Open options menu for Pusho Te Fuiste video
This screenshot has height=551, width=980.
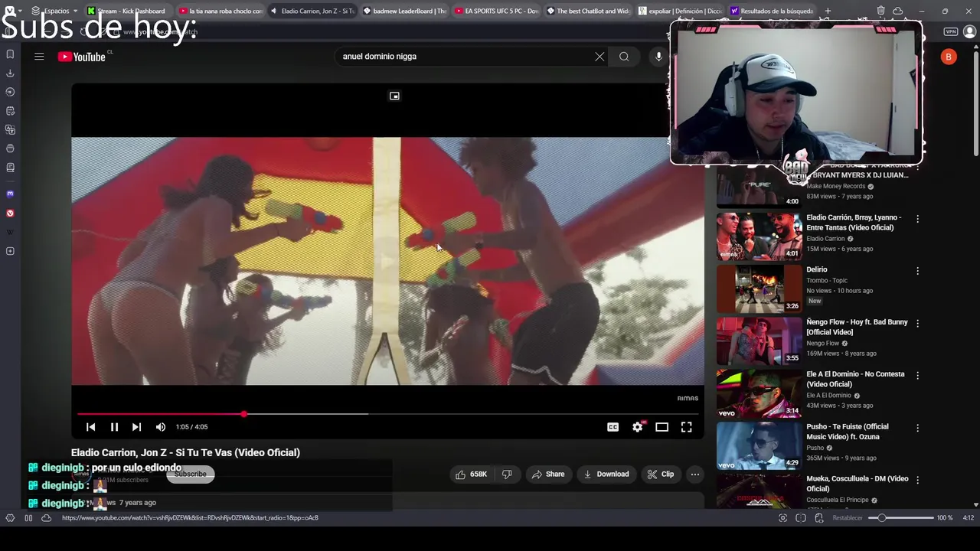click(917, 428)
